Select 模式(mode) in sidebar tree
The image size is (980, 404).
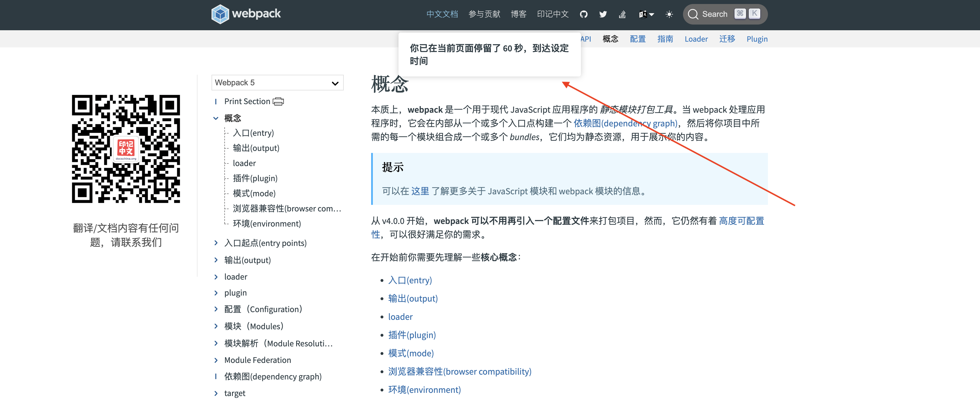(254, 193)
